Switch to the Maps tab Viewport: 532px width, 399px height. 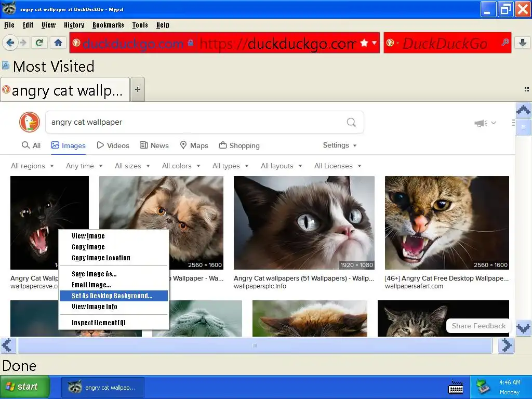(194, 145)
